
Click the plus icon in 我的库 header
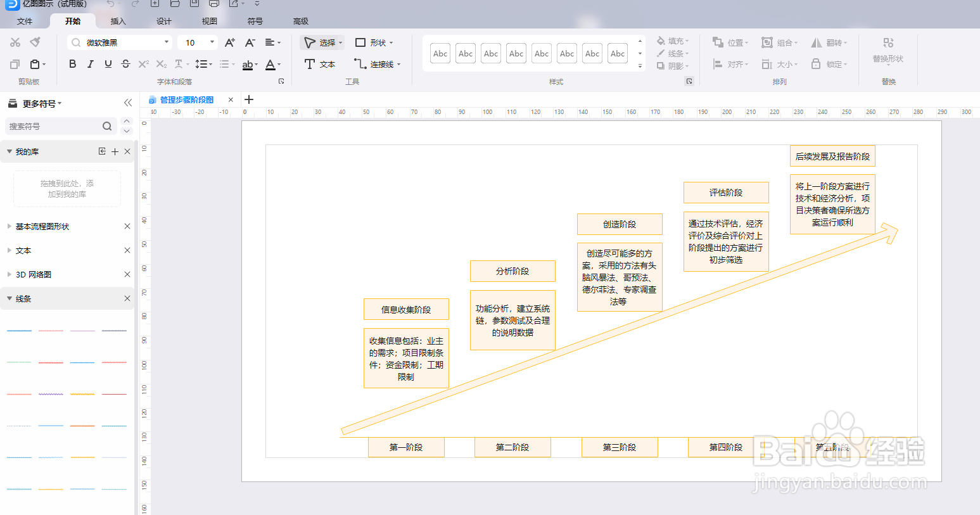coord(115,151)
